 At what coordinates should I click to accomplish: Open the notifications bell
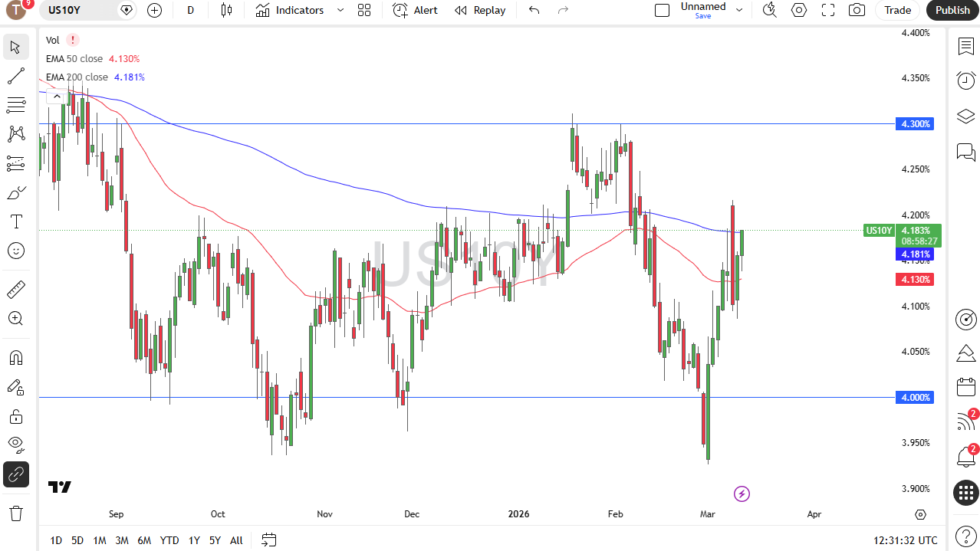[x=965, y=458]
